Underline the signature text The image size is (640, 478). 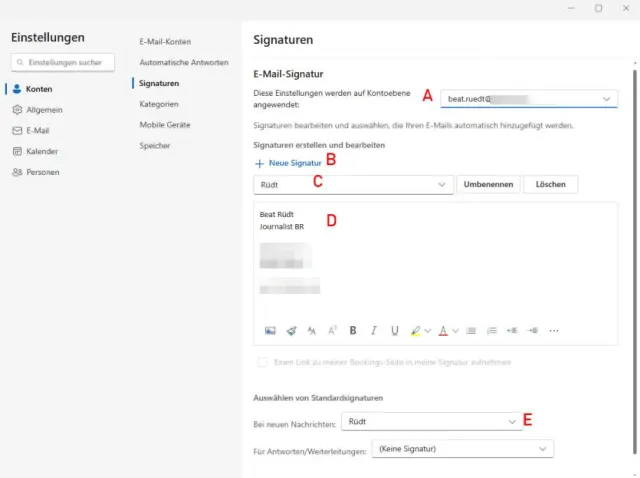coord(395,330)
